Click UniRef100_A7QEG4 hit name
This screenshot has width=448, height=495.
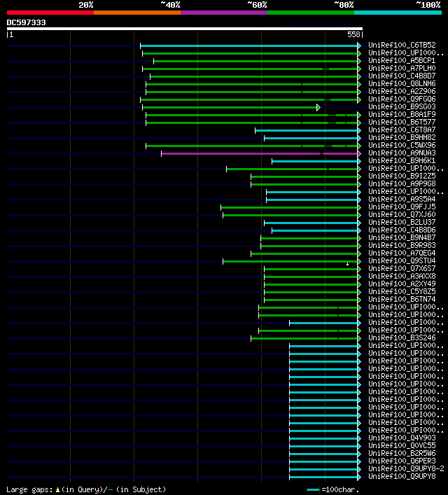click(402, 253)
